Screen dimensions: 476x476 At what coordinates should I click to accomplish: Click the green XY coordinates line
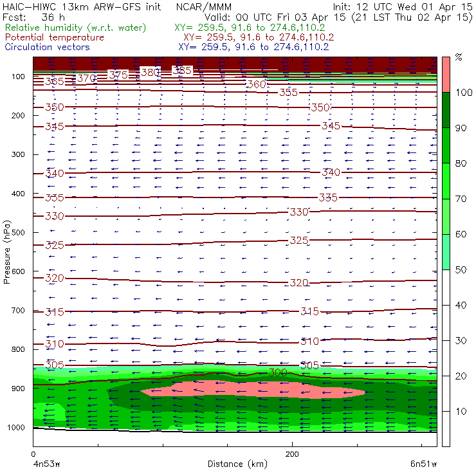250,28
